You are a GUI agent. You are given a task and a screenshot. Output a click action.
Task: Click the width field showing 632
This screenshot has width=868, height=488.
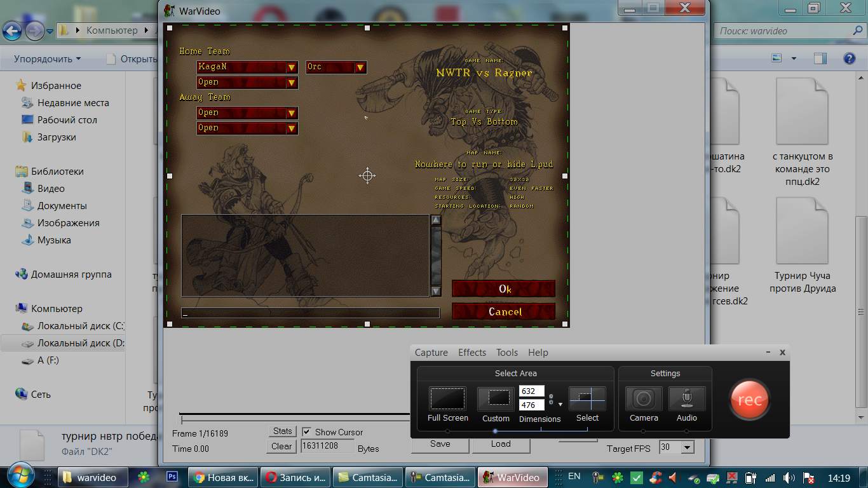pyautogui.click(x=532, y=391)
